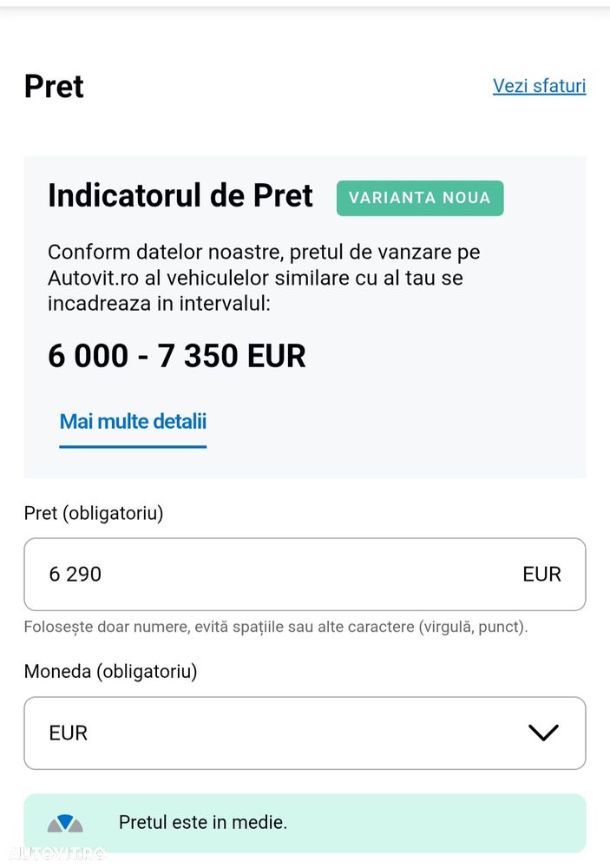Click the "Pretul este in medie." message

click(x=202, y=822)
